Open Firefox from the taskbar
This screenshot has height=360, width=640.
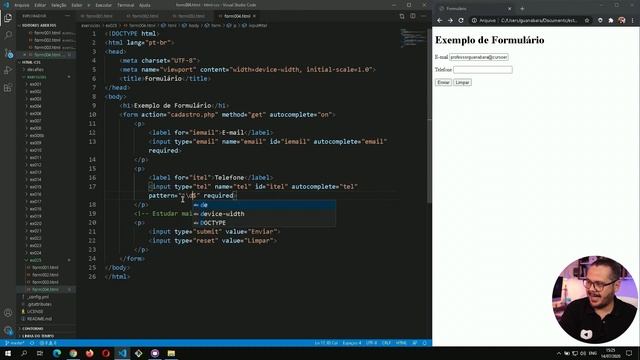[89, 353]
